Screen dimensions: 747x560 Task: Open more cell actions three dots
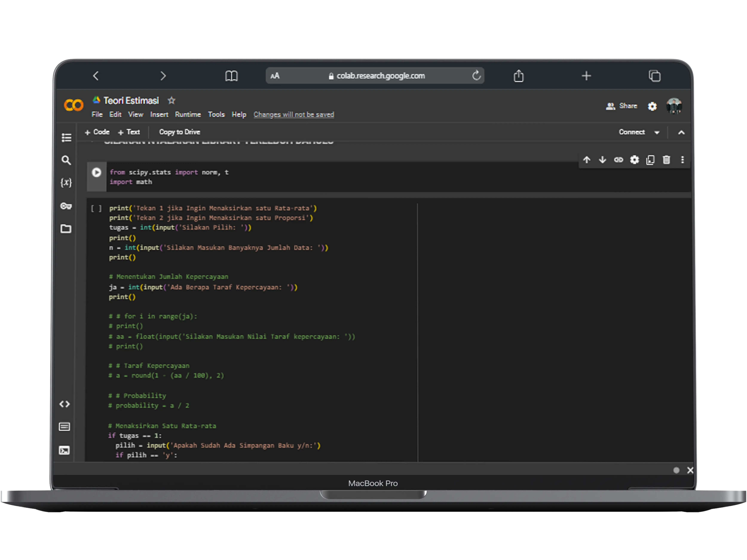[682, 160]
